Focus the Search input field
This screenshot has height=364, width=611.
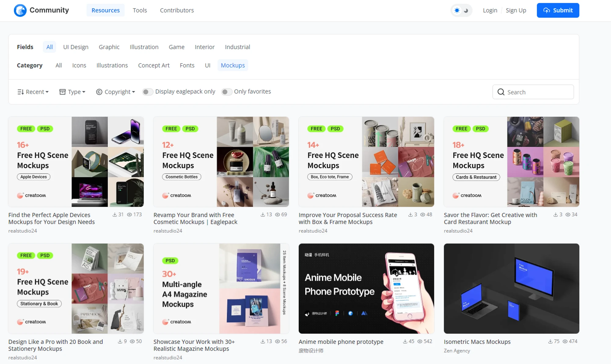point(533,92)
